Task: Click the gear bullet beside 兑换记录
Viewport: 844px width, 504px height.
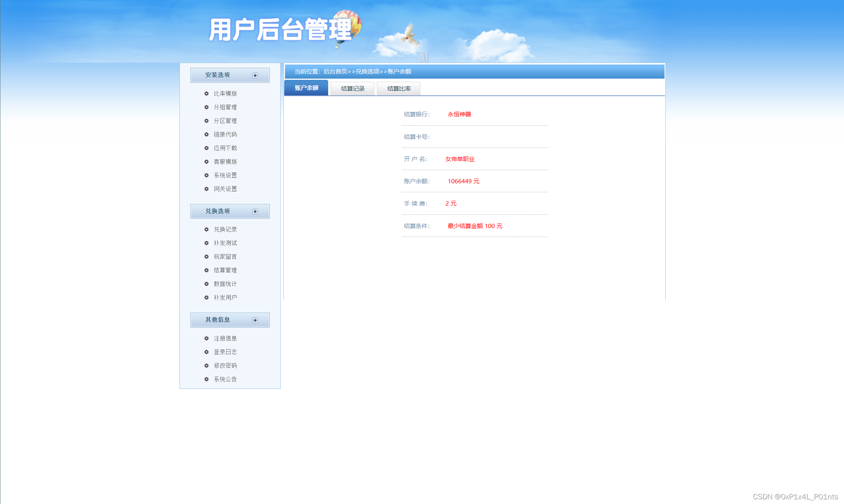Action: point(206,229)
